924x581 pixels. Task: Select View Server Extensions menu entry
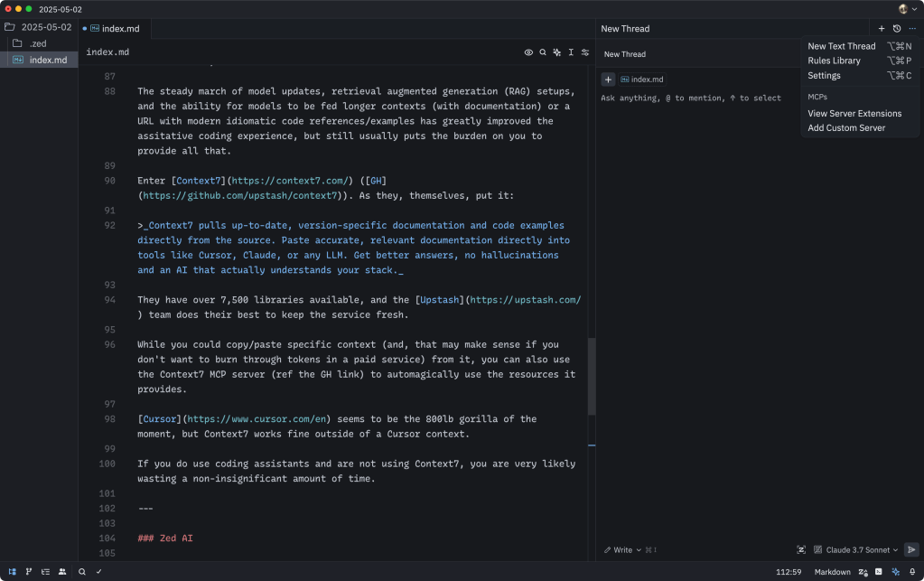[x=854, y=114]
